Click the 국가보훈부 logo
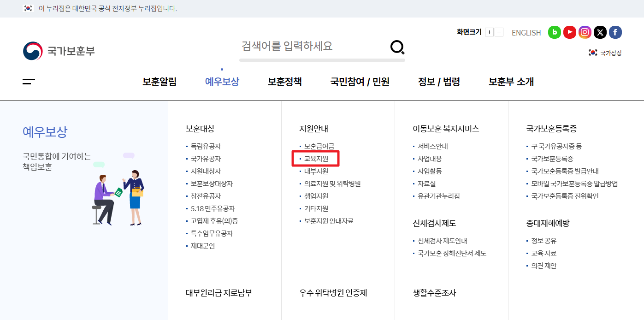This screenshot has width=644, height=320. pyautogui.click(x=59, y=51)
